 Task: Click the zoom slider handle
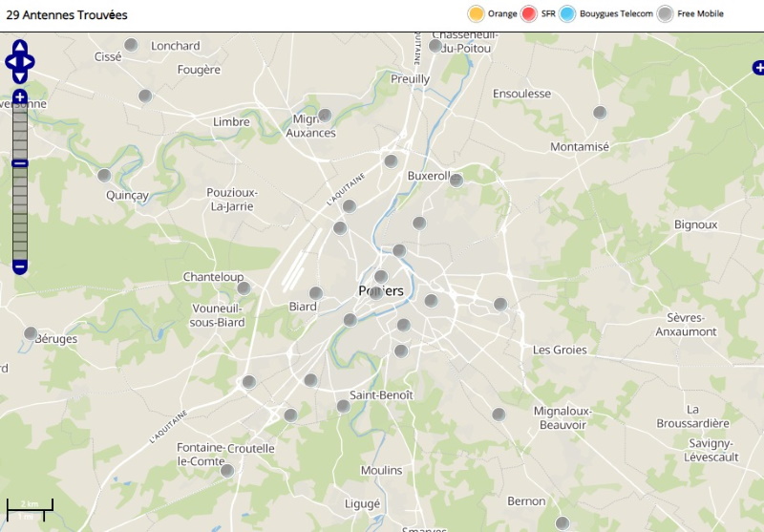point(20,163)
